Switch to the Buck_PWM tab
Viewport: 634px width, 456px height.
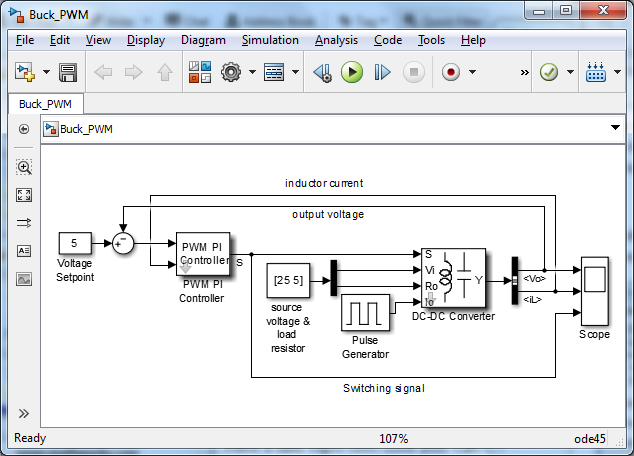tap(47, 103)
